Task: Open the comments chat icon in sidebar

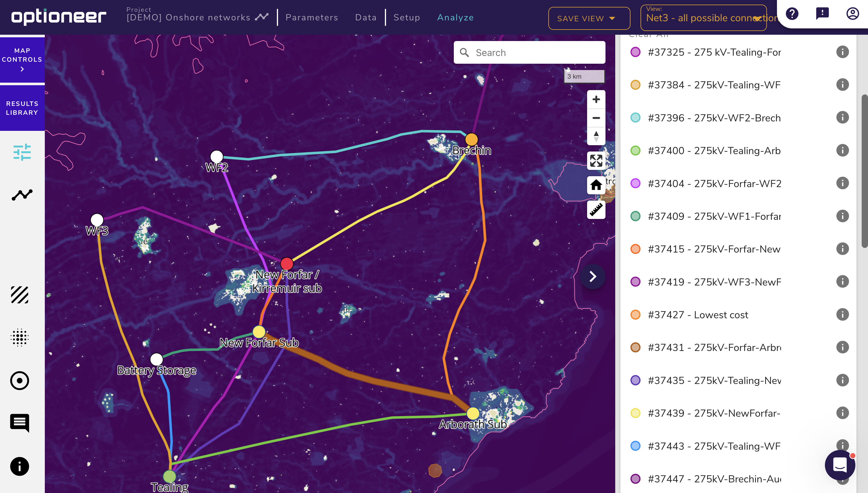Action: pyautogui.click(x=20, y=422)
